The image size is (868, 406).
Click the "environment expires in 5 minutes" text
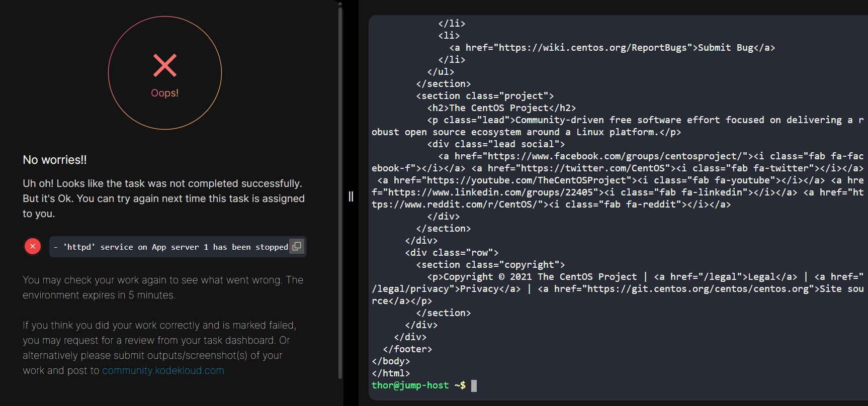point(99,295)
